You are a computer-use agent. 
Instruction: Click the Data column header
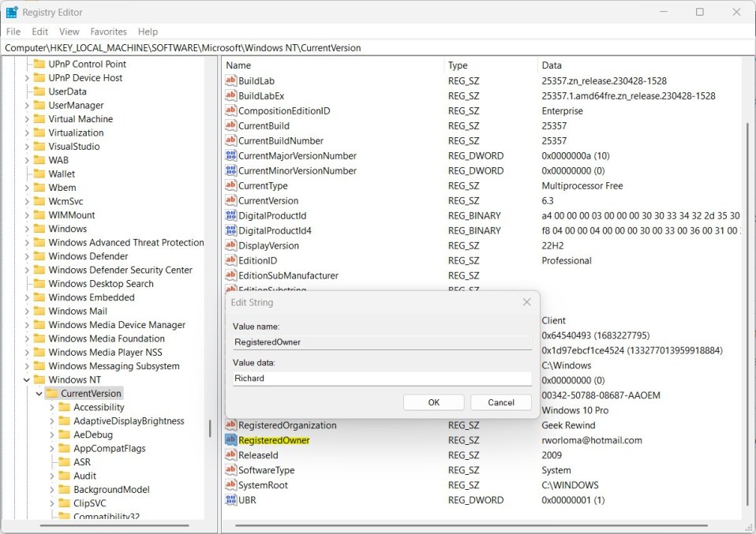(x=552, y=65)
